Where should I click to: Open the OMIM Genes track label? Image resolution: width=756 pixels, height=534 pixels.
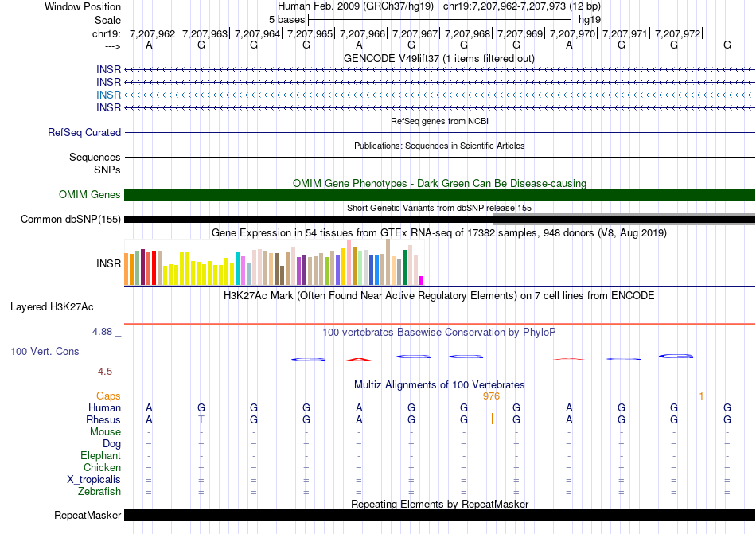90,195
